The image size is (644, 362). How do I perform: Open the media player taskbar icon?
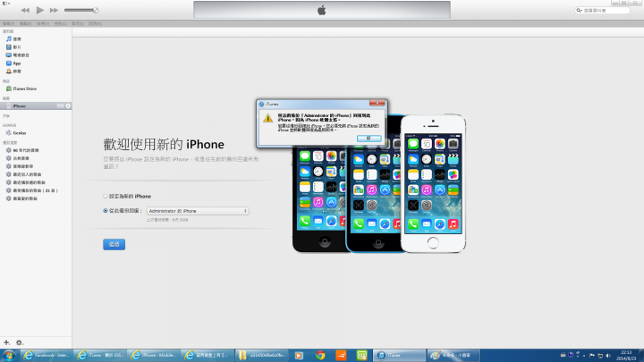tap(299, 356)
